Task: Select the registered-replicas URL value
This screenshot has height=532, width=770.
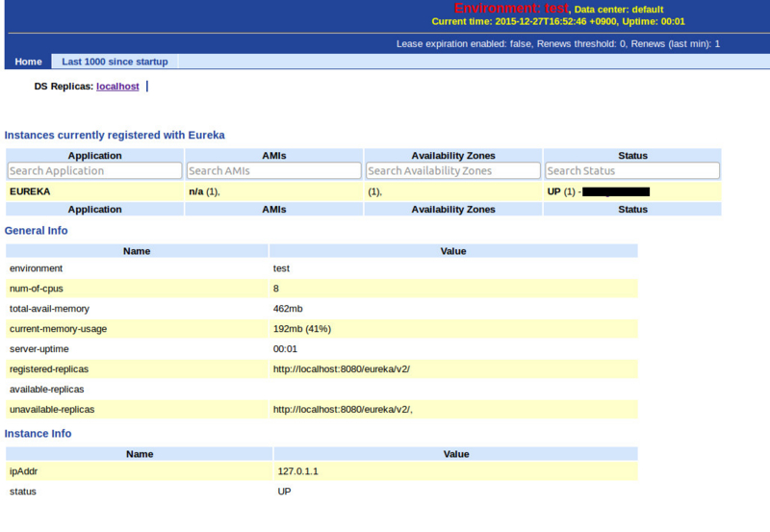Action: 342,369
